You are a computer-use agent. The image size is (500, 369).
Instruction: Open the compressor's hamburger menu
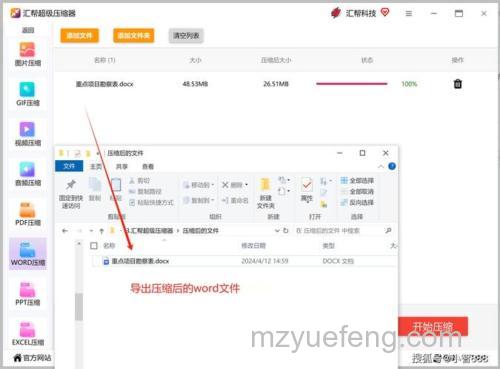(409, 14)
